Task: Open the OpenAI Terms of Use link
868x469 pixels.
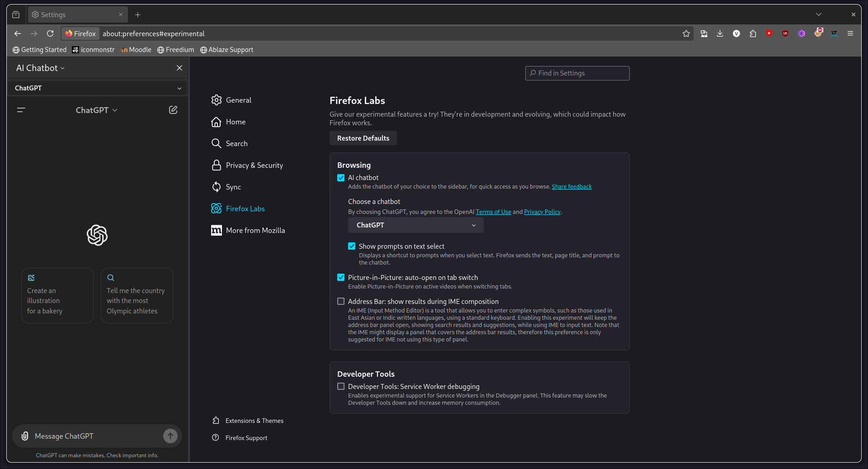Action: [493, 212]
